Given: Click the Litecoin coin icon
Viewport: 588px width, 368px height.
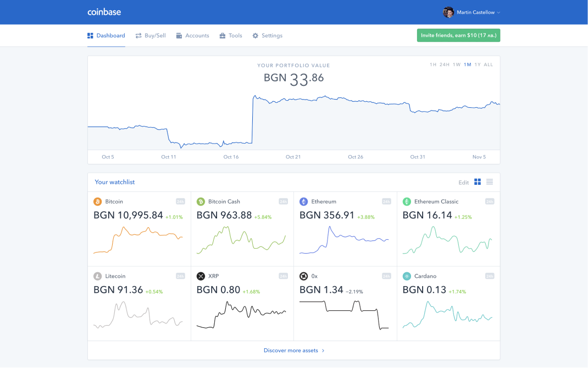Looking at the screenshot, I should pos(97,276).
